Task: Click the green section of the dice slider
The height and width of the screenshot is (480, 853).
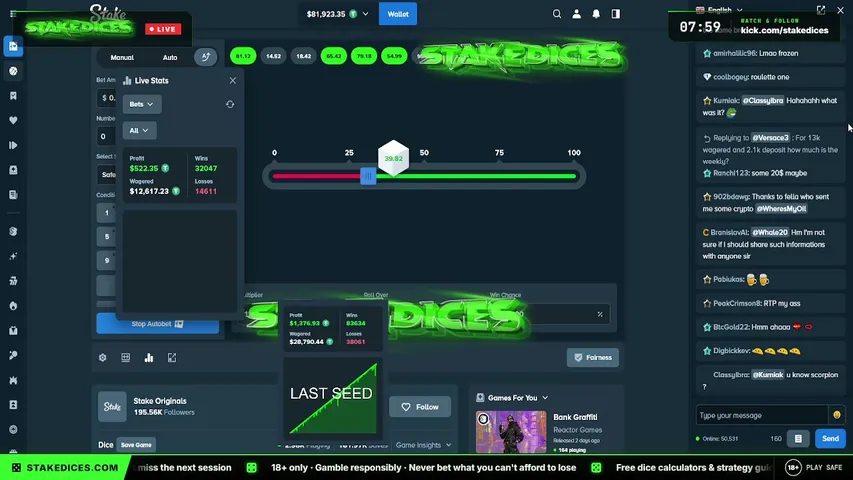Action: (x=476, y=176)
